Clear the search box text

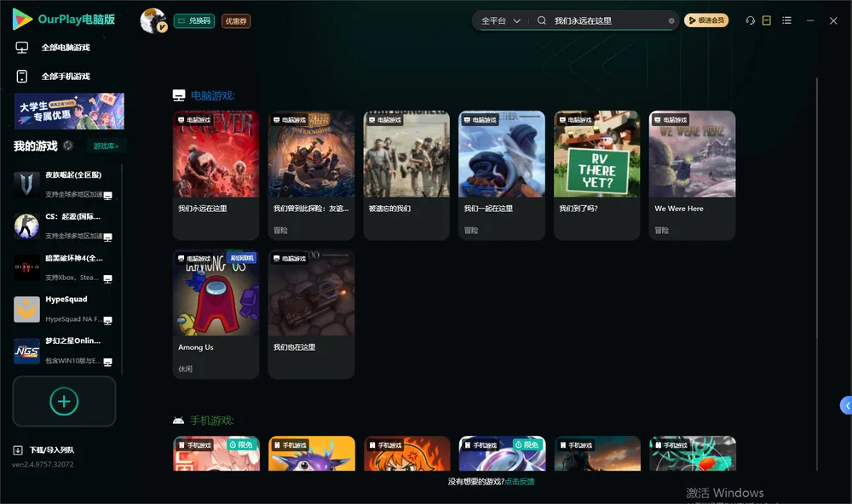671,20
